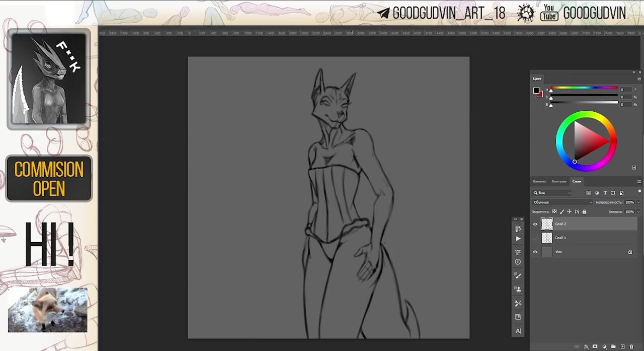The height and width of the screenshot is (351, 644).
Task: Switch to the Контуры tab
Action: (558, 181)
